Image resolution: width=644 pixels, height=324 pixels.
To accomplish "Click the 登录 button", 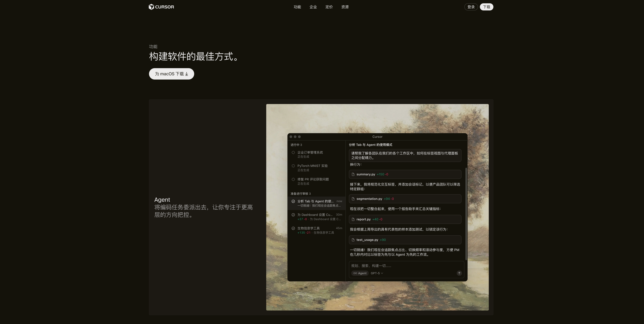I will [471, 7].
